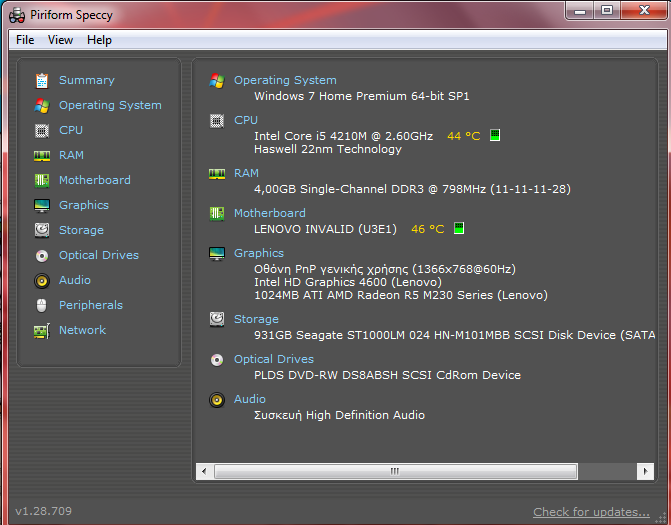Open the CPU section in sidebar
This screenshot has height=525, width=671.
pos(71,130)
